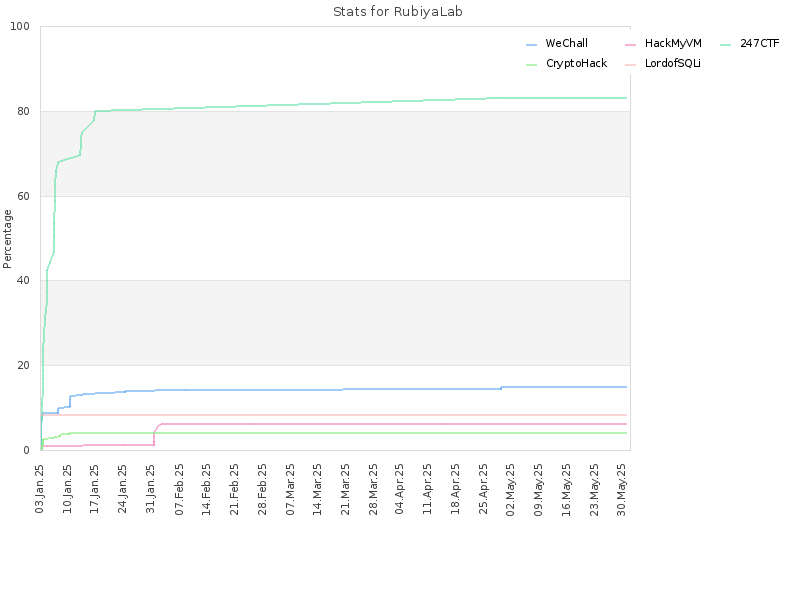Click the 09.May.25 date label
800x600 pixels.
(539, 490)
